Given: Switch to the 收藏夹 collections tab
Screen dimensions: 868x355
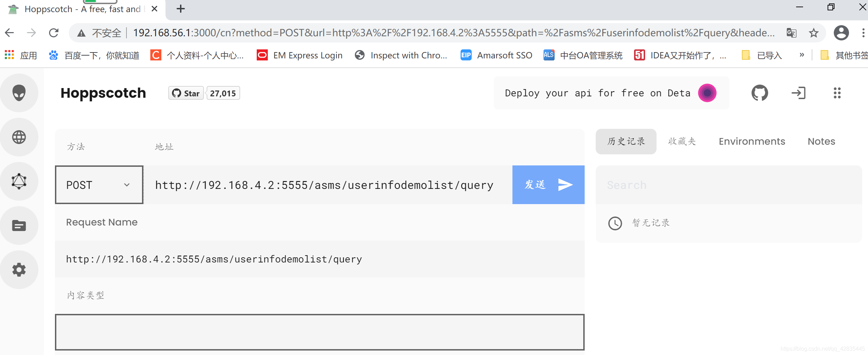Looking at the screenshot, I should [x=682, y=141].
